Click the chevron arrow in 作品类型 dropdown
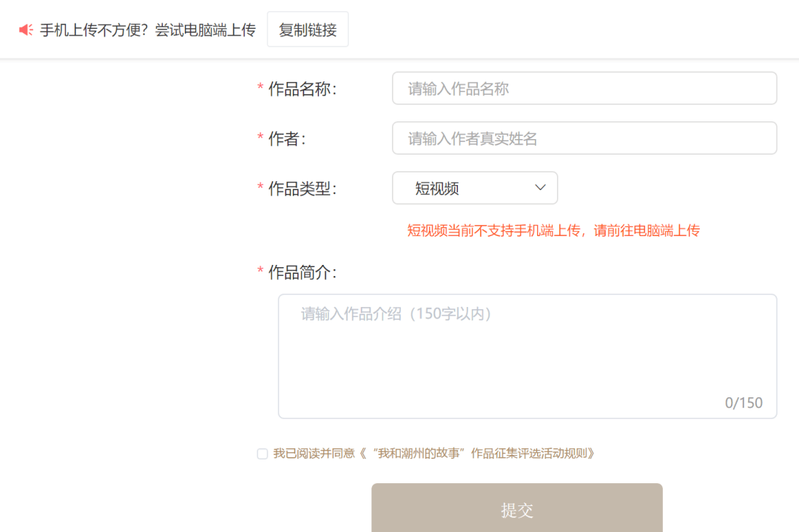 (x=540, y=187)
